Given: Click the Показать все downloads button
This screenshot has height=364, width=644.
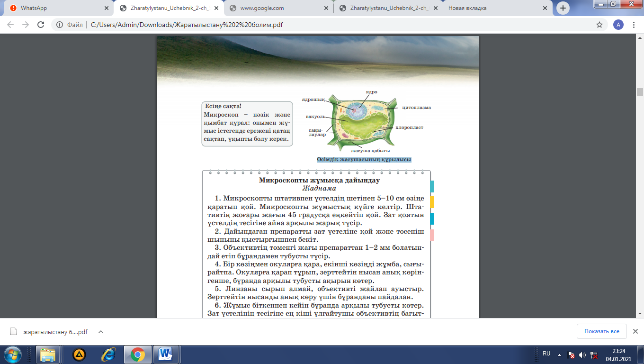Looking at the screenshot, I should pos(601,331).
